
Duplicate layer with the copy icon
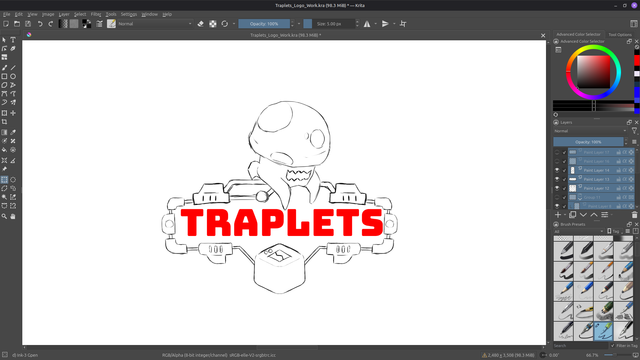(x=572, y=215)
